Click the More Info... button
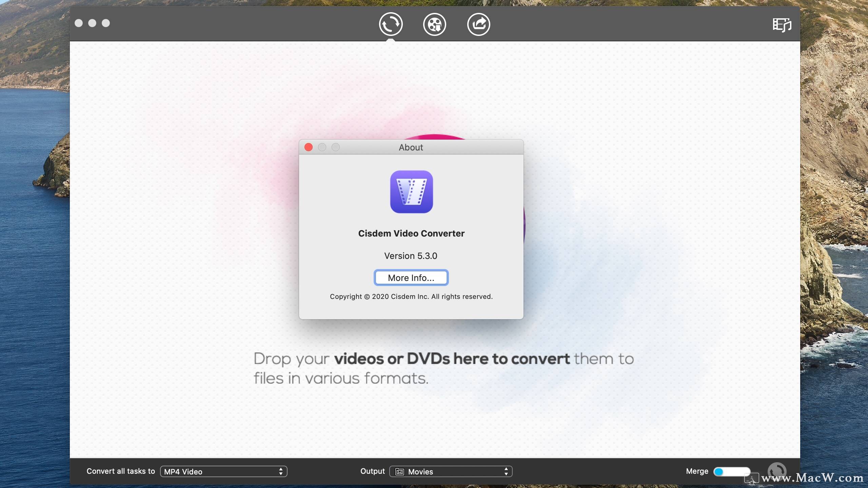This screenshot has height=488, width=868. (x=411, y=278)
